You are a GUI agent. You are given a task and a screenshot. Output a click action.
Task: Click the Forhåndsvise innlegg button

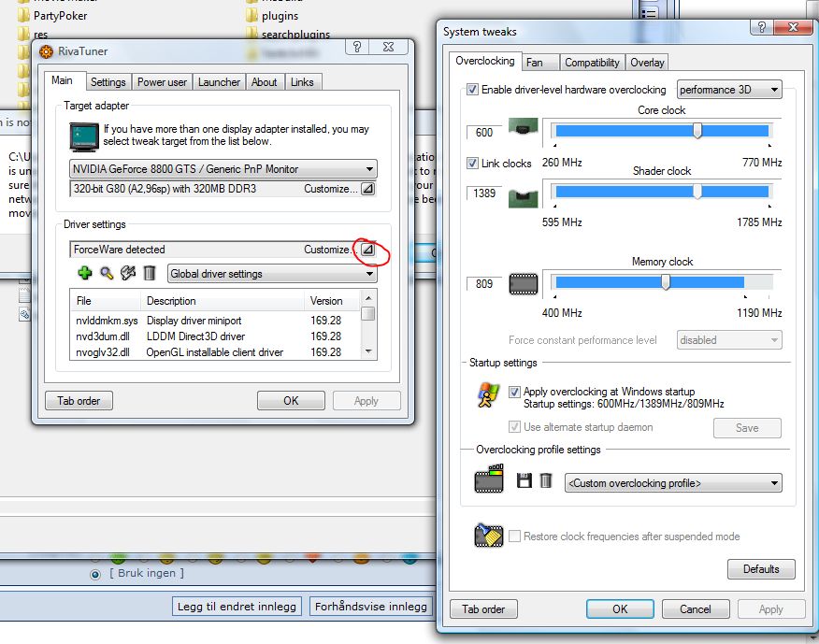tap(371, 607)
